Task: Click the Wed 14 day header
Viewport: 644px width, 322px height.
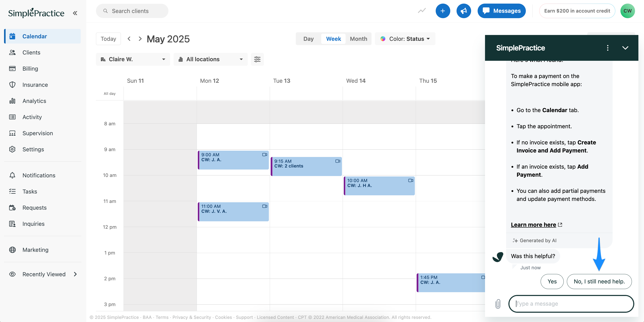Action: pos(356,81)
